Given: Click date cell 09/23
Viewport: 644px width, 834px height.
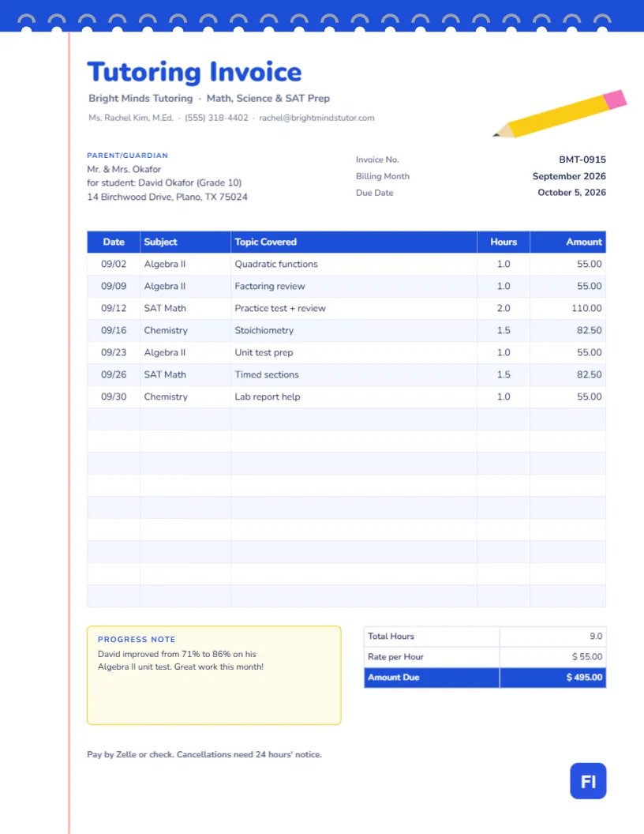Looking at the screenshot, I should 114,352.
